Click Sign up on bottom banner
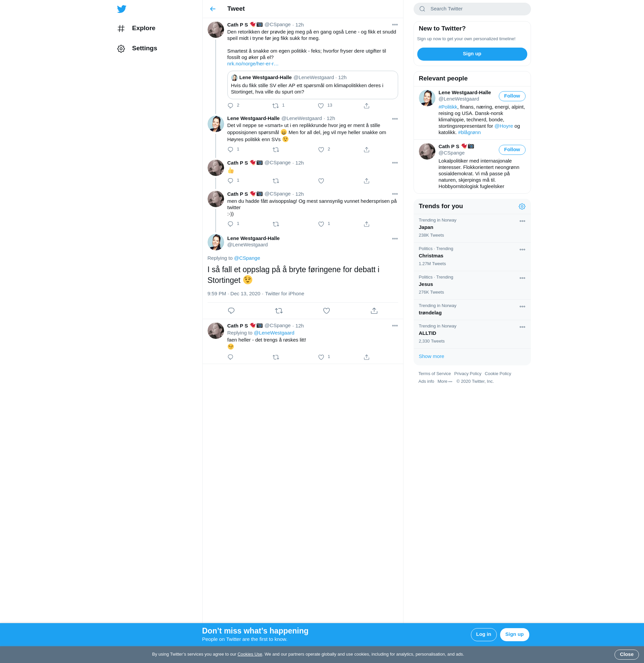 pyautogui.click(x=514, y=634)
